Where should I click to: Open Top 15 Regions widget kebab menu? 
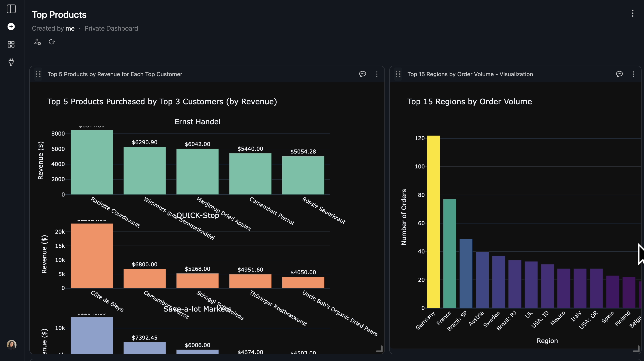633,74
